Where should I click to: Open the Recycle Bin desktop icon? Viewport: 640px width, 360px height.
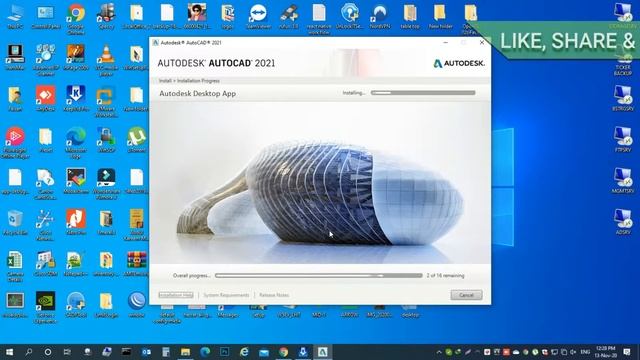click(15, 222)
